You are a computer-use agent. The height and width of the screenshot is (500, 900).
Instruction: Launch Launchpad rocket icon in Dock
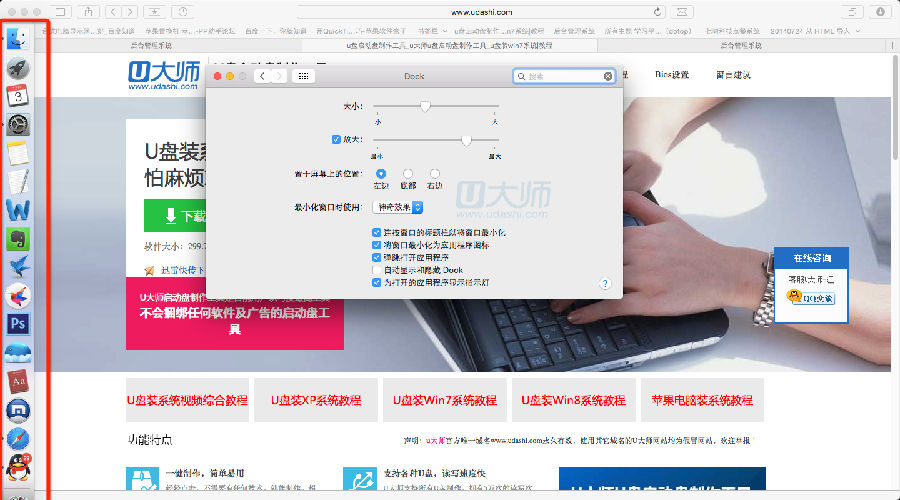pyautogui.click(x=18, y=68)
